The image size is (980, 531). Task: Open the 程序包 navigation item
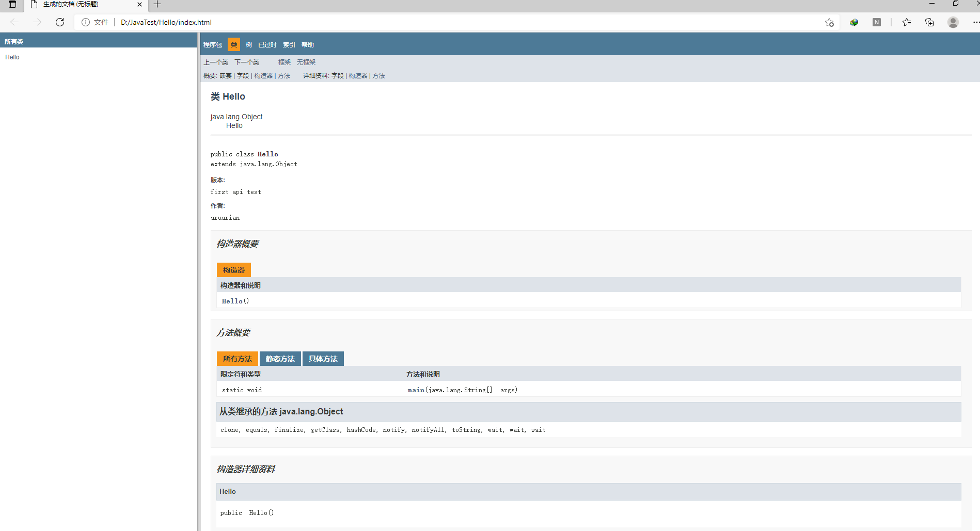213,45
